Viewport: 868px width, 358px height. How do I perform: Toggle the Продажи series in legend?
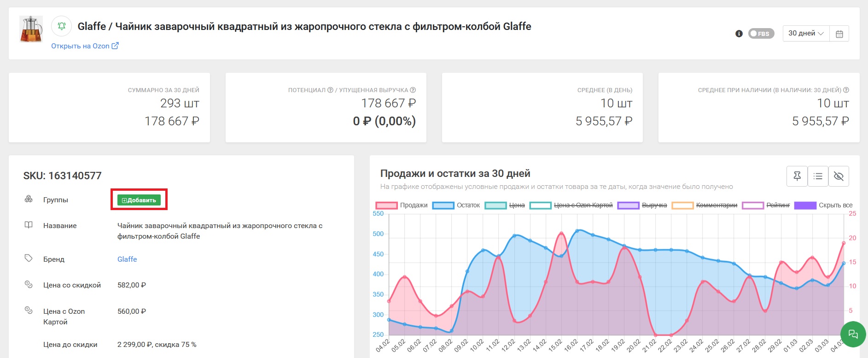point(402,205)
